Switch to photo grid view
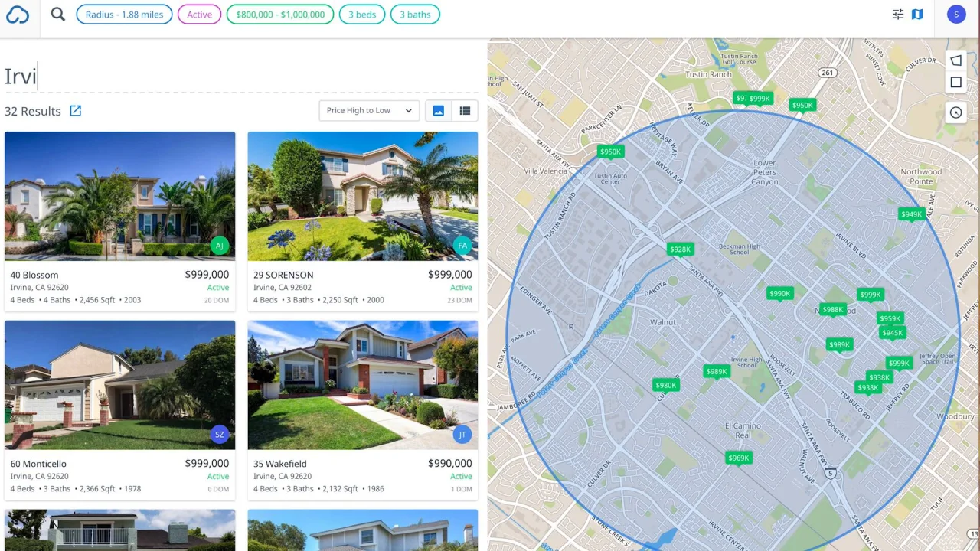The image size is (980, 551). 439,111
